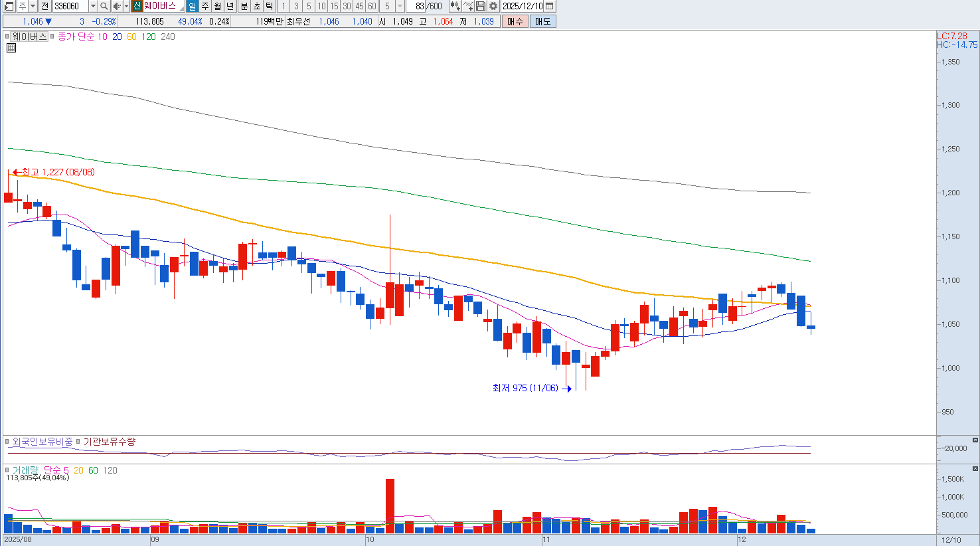Close the volume indicator panel
Image resolution: width=980 pixels, height=546 pixels.
[975, 469]
